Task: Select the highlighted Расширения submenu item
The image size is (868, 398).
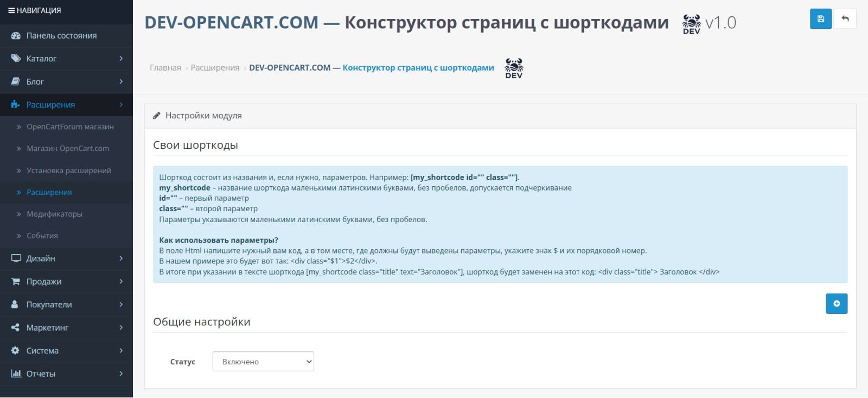Action: 66,192
